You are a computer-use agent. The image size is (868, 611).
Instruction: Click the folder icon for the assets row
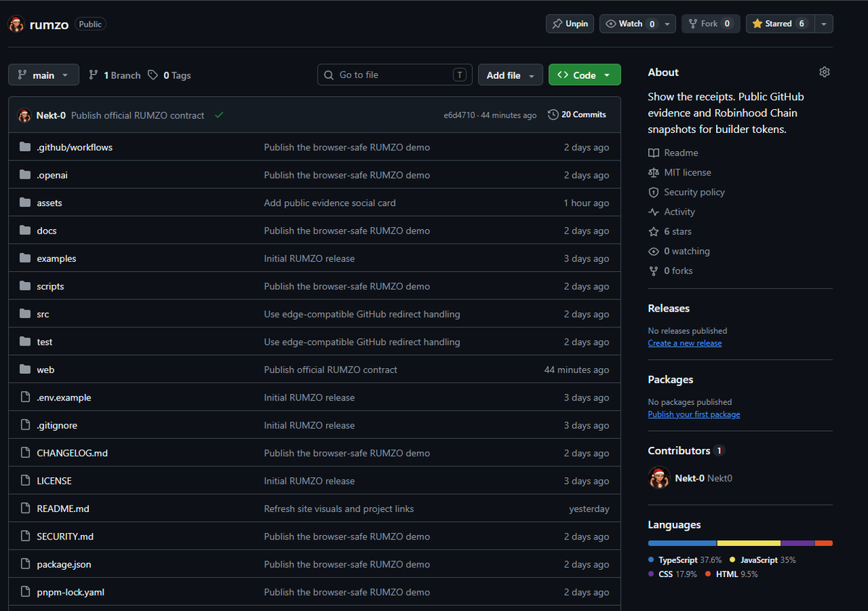[25, 202]
